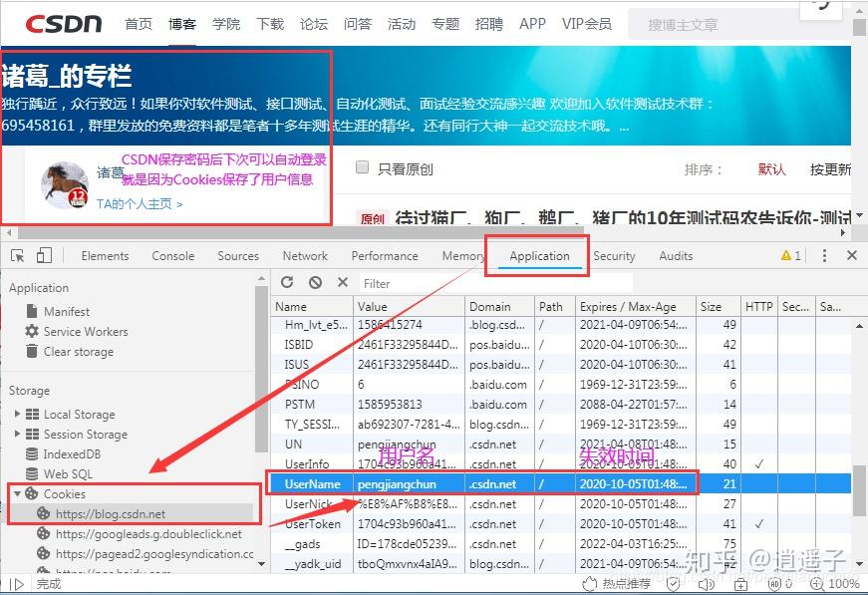Screen dimensions: 868x595
Task: Select the UserName cookie row
Action: [x=560, y=483]
